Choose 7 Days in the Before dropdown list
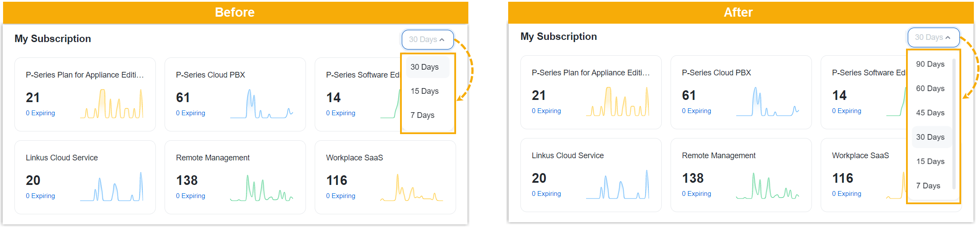The width and height of the screenshot is (980, 227). coord(422,115)
